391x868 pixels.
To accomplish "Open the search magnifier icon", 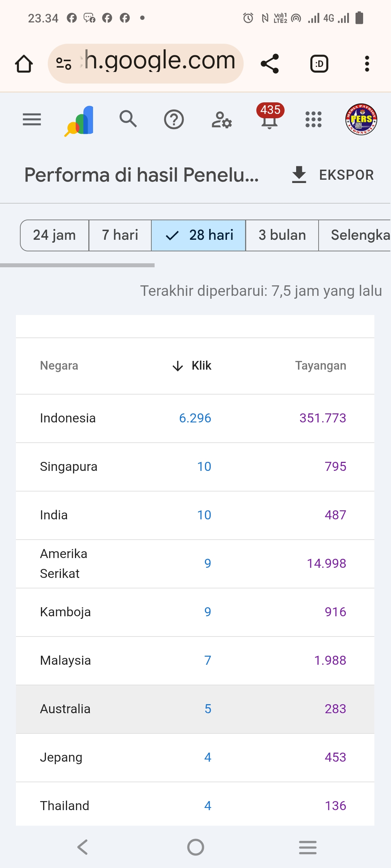I will click(x=128, y=119).
